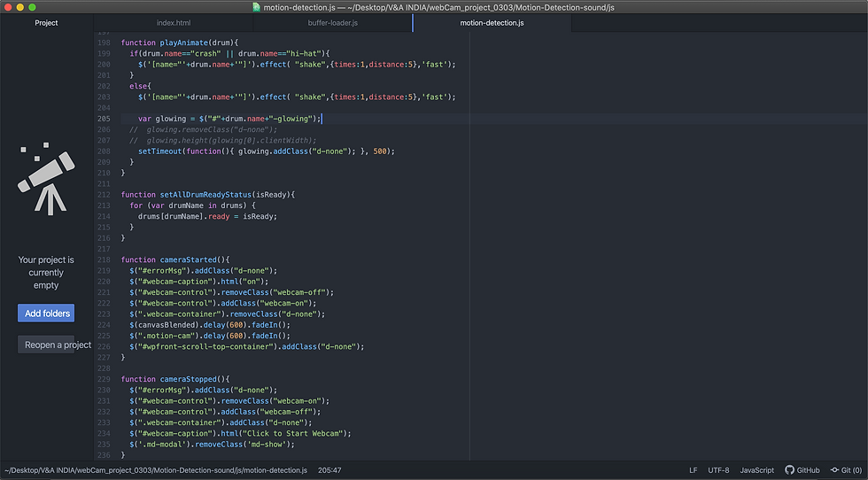Click line number 229 in gutter
The width and height of the screenshot is (868, 480).
[x=104, y=379]
